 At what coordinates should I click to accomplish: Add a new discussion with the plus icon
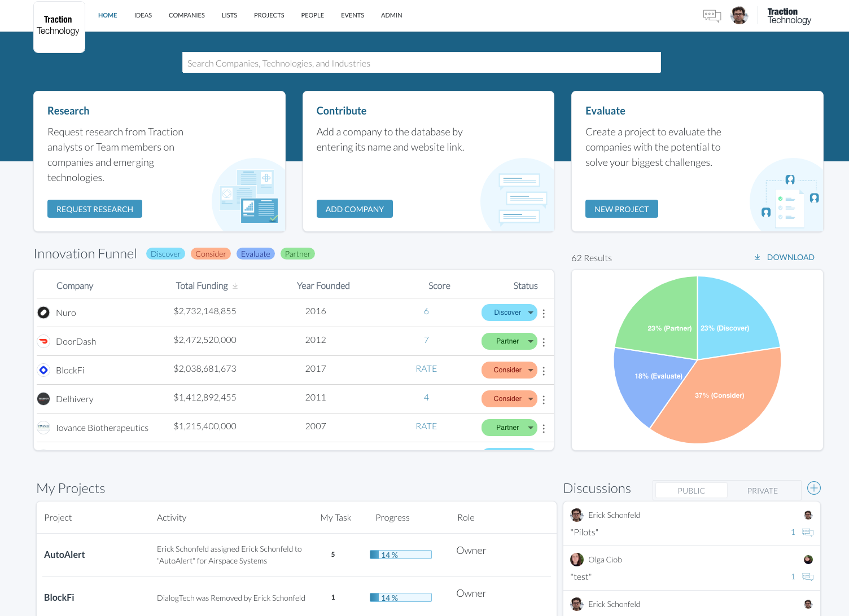tap(813, 488)
